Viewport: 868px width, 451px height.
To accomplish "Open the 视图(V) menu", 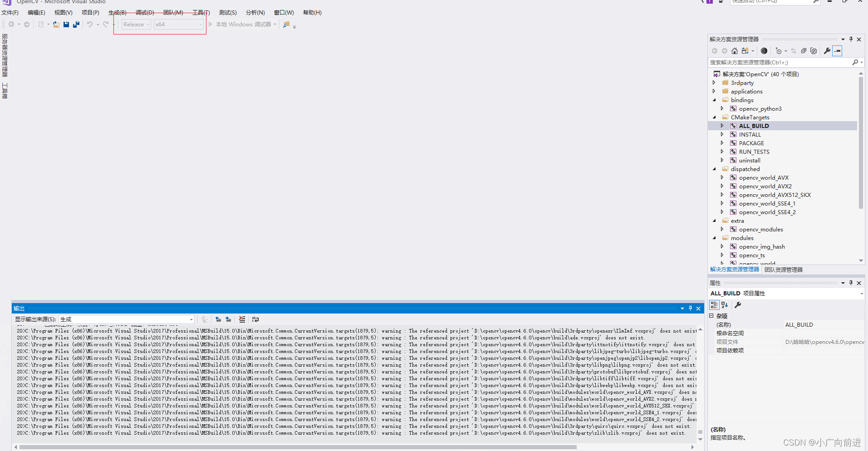I will [64, 13].
